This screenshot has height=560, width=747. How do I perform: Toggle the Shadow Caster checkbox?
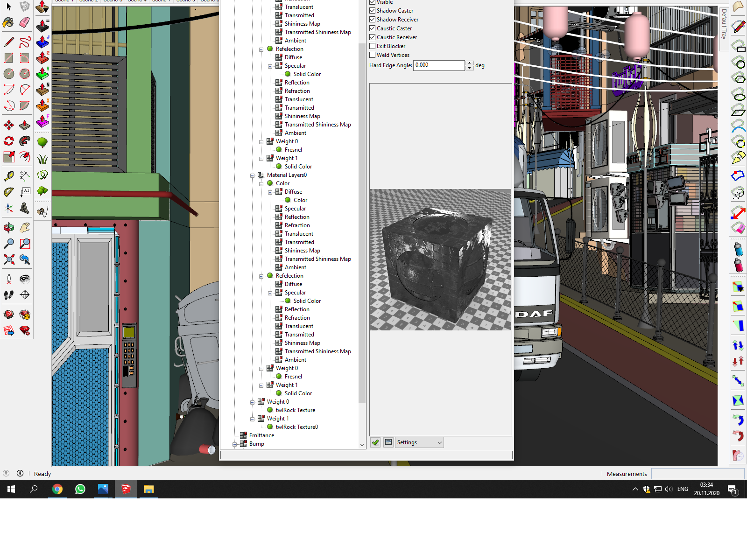pyautogui.click(x=372, y=11)
